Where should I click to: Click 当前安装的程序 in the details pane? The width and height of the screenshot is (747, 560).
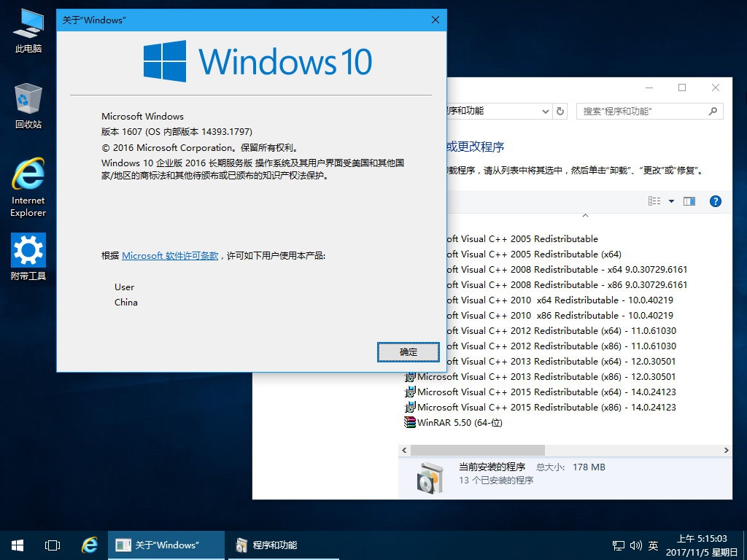coord(492,467)
